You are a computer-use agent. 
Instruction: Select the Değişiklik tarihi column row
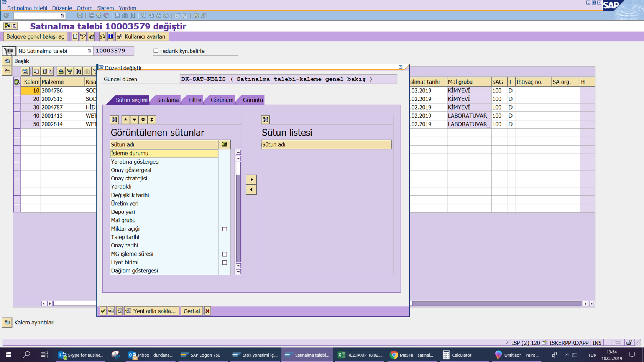(x=164, y=195)
